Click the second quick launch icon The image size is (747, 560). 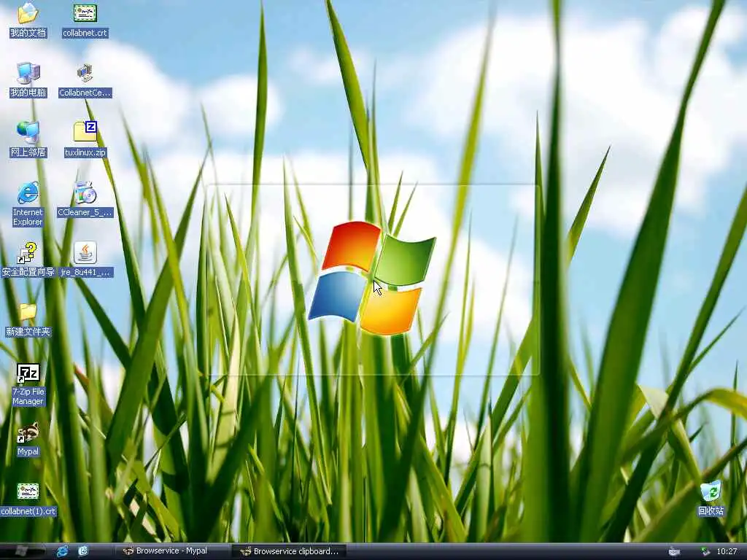(x=83, y=551)
